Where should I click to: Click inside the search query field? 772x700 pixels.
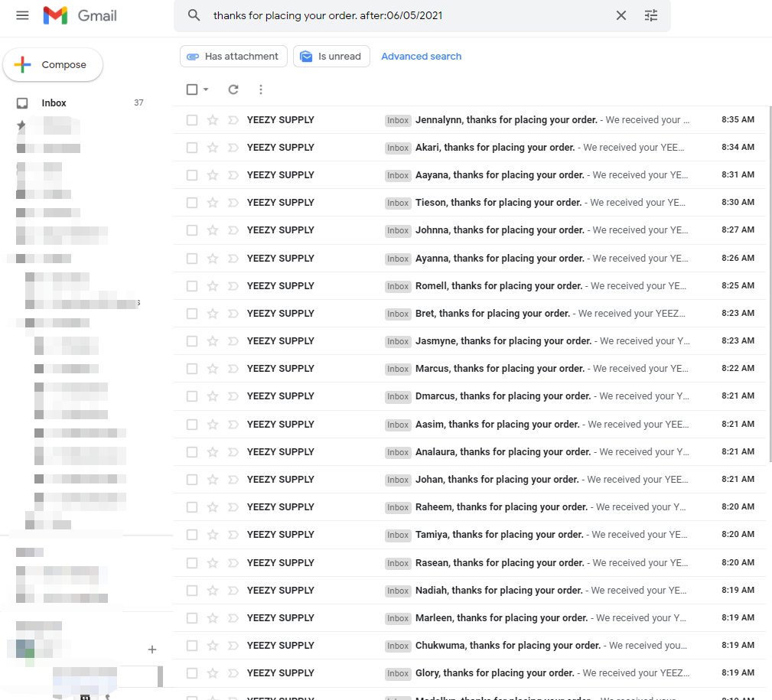[x=409, y=15]
